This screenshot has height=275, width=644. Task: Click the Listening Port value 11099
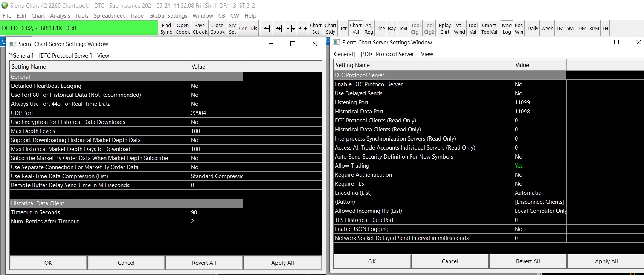point(540,102)
